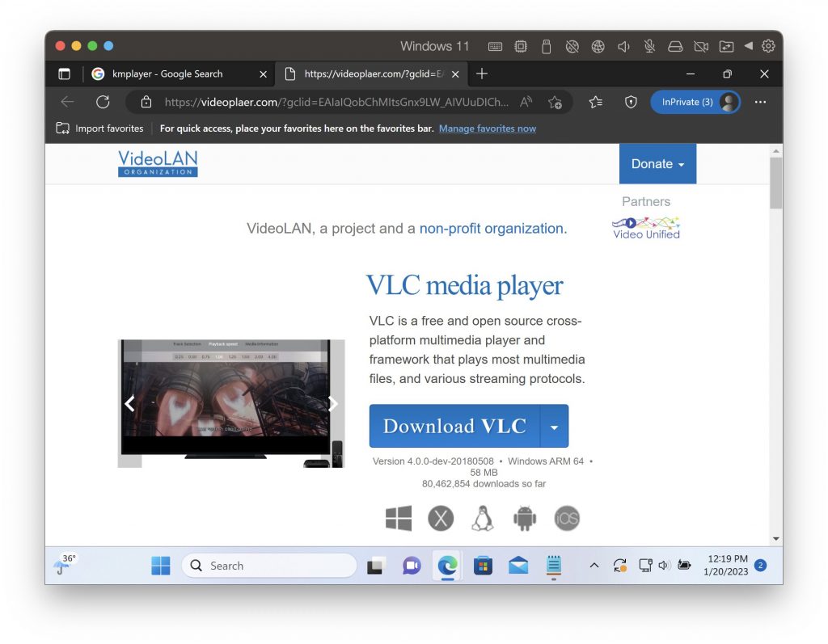
Task: Pick the iOS platform icon
Action: [x=567, y=519]
